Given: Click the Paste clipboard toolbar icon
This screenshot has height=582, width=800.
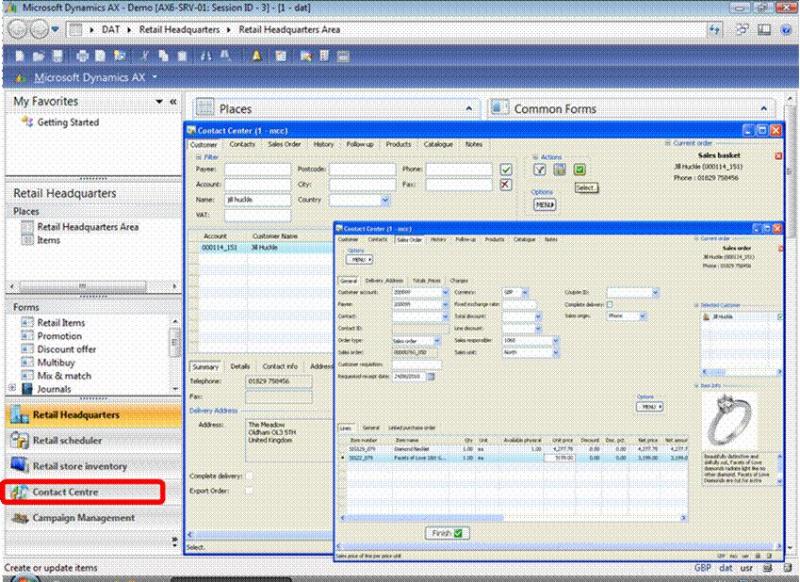Looking at the screenshot, I should point(182,56).
